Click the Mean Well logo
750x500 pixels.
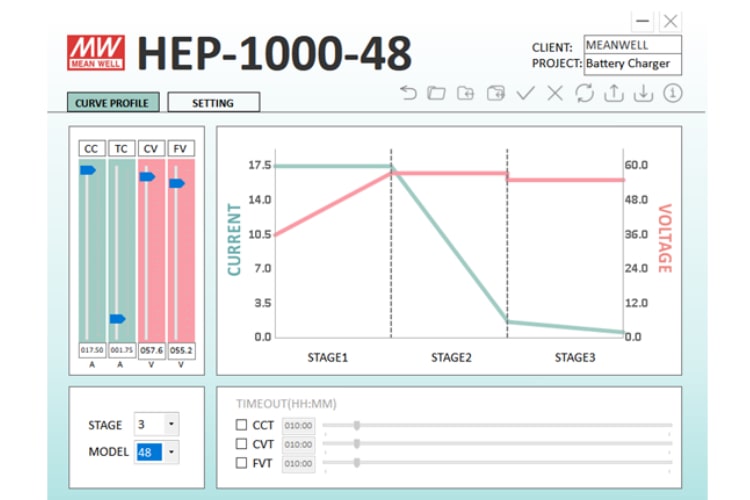pos(96,53)
